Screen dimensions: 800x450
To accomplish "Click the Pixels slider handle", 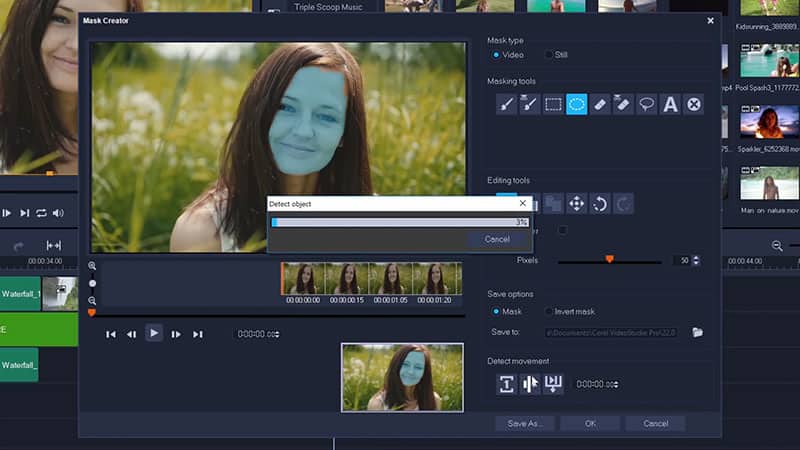I will pos(609,259).
